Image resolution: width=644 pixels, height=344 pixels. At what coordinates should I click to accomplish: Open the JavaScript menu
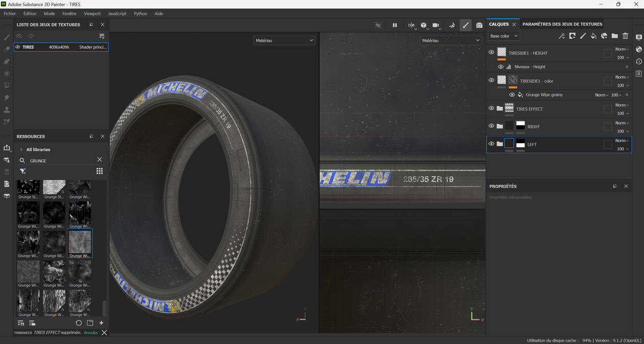[x=117, y=13]
